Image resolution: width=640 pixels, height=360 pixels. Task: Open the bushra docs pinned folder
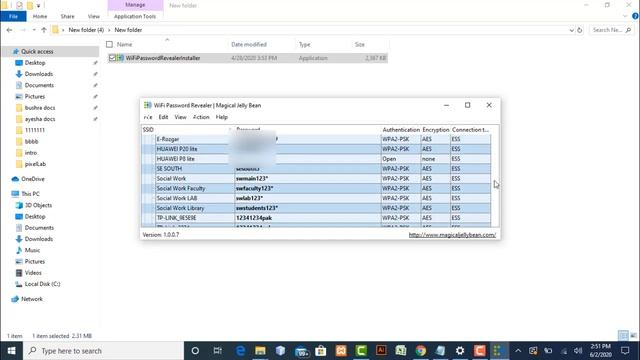(40, 108)
